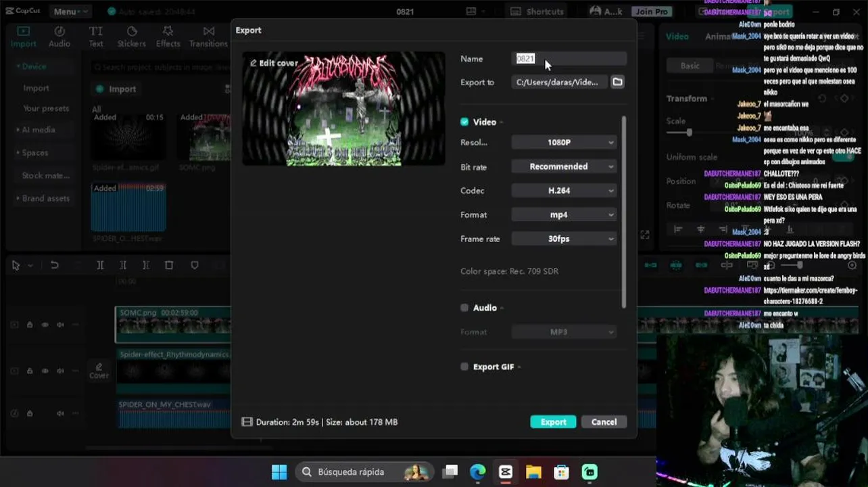
Task: Click the Split clip icon in timeline toolbar
Action: (x=100, y=265)
